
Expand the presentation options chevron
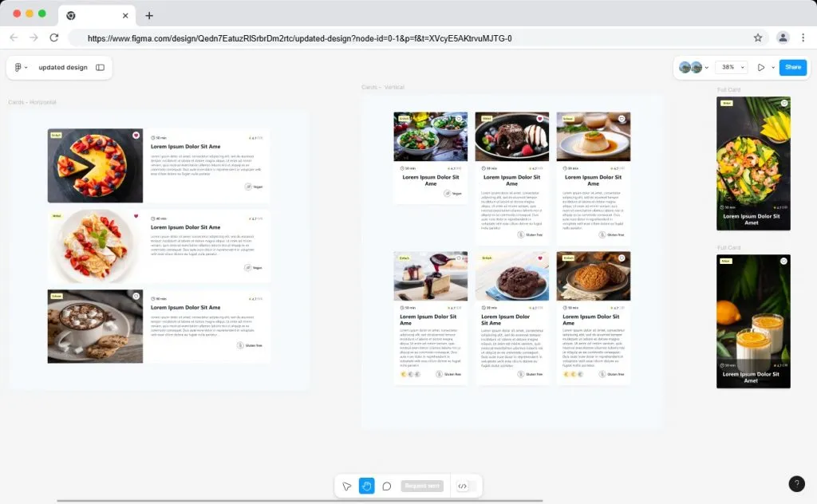pyautogui.click(x=772, y=67)
